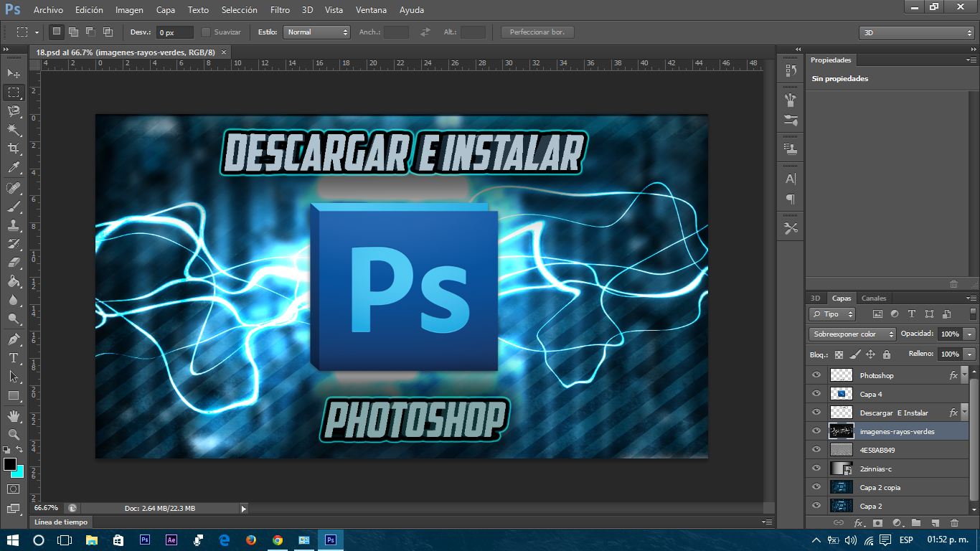Select the Zoom tool

click(x=13, y=435)
